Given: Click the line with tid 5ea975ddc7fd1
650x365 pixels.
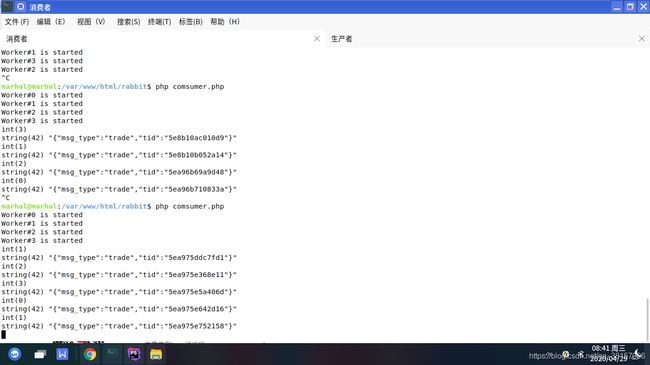Looking at the screenshot, I should (x=119, y=258).
